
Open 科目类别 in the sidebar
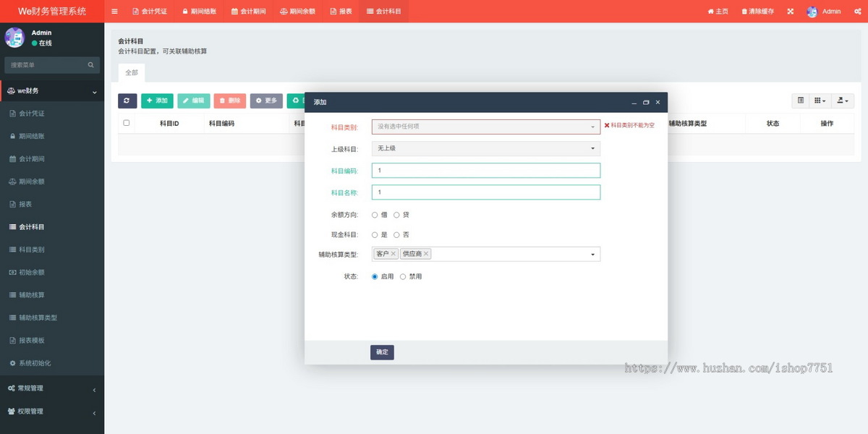pyautogui.click(x=52, y=250)
